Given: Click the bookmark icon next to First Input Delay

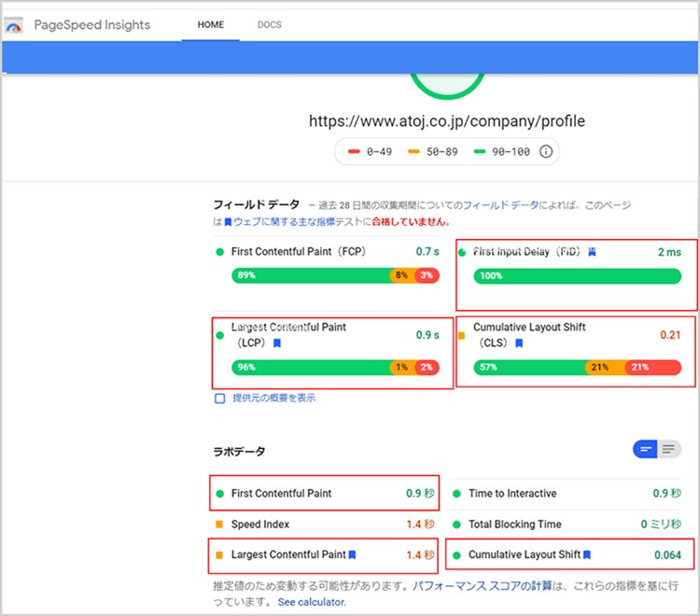Looking at the screenshot, I should click(x=592, y=252).
